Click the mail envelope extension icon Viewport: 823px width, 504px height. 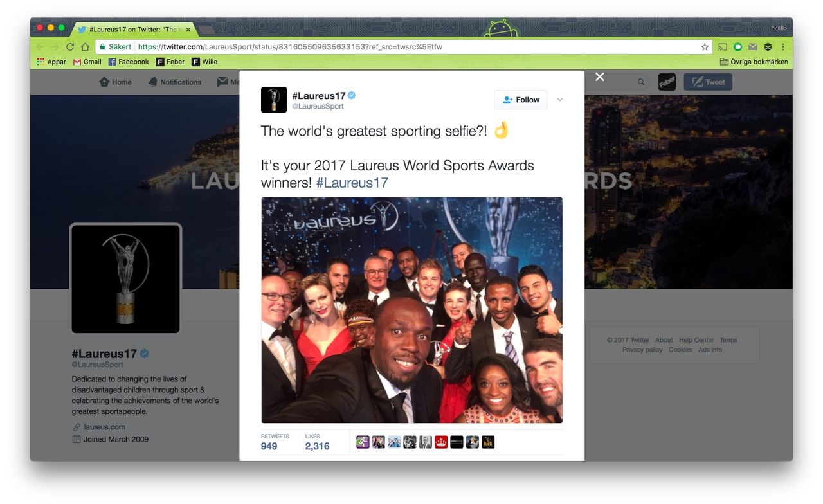click(752, 47)
